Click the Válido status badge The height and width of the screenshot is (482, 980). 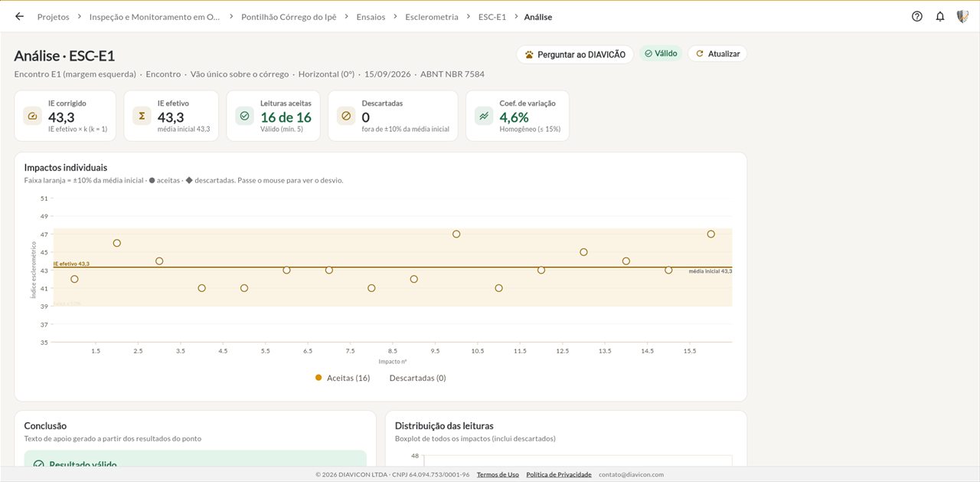[661, 54]
